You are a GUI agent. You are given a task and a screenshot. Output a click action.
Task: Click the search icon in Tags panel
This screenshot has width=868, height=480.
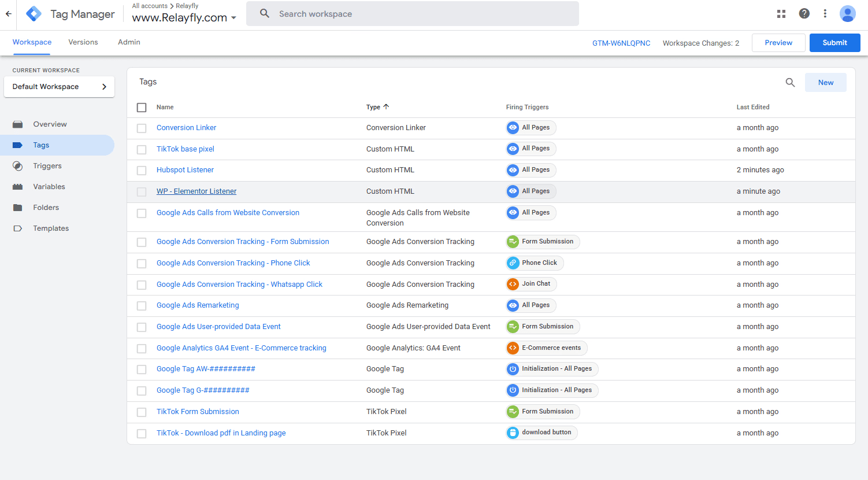(791, 83)
